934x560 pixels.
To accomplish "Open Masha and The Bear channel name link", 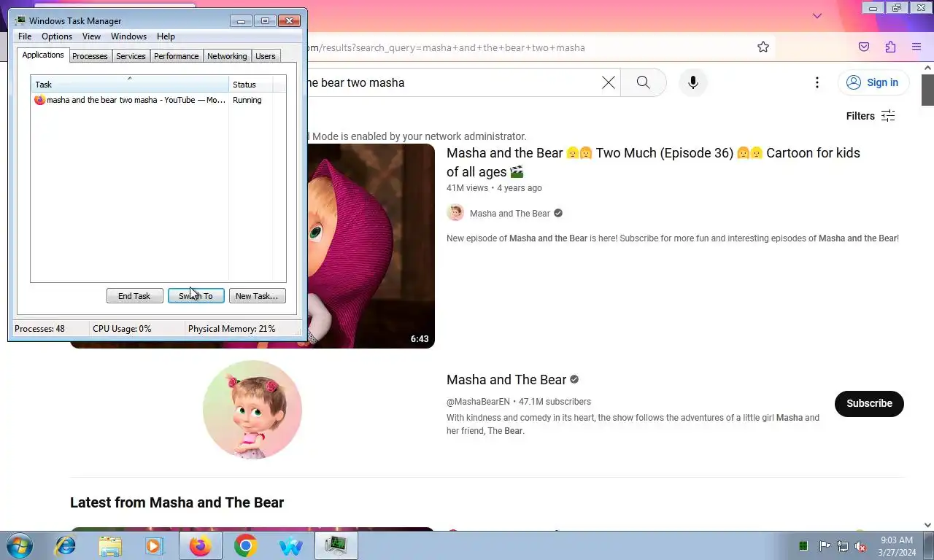I will pyautogui.click(x=510, y=214).
